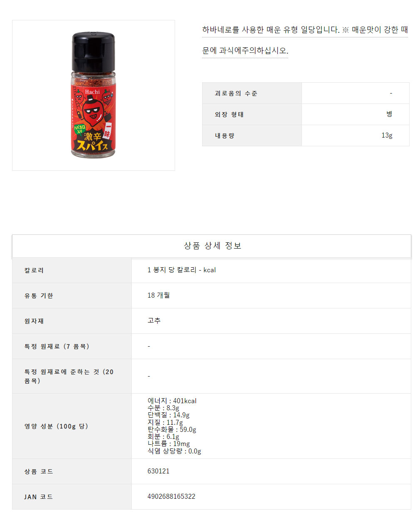The image size is (420, 515).
Task: Click the 괴로움의 수준 table label
Action: point(236,93)
